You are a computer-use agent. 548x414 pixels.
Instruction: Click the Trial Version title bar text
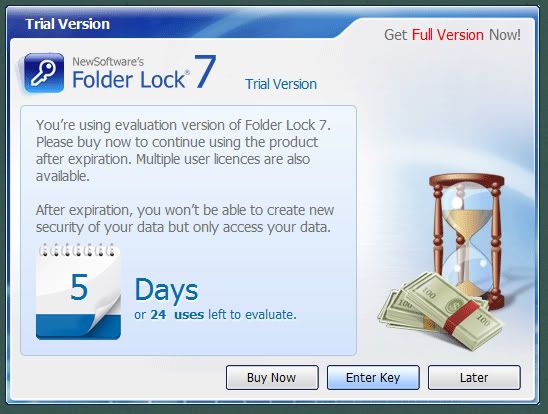[67, 24]
